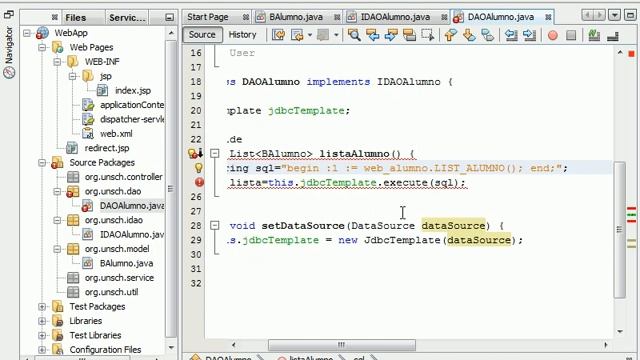
Task: Switch to the Start Page tab
Action: pos(208,17)
